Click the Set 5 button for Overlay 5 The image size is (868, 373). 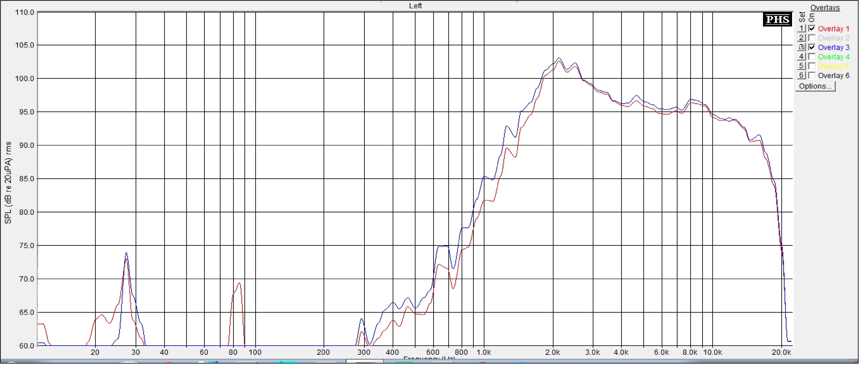click(801, 66)
